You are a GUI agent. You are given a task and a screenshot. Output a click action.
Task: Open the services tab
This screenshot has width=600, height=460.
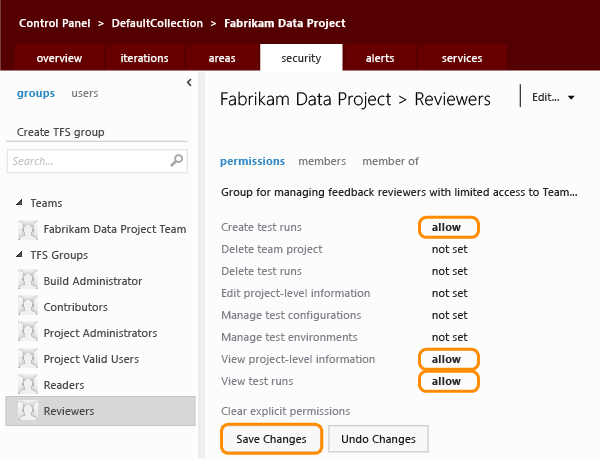point(462,58)
